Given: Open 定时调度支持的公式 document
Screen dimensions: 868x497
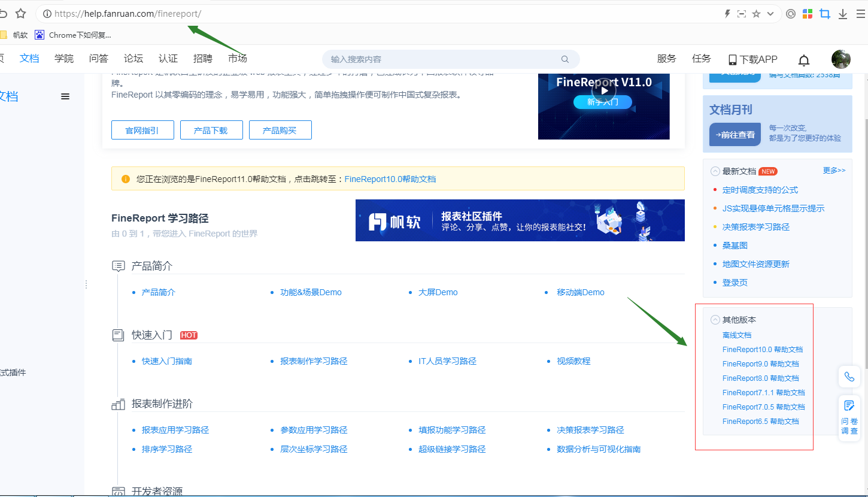Looking at the screenshot, I should point(760,190).
